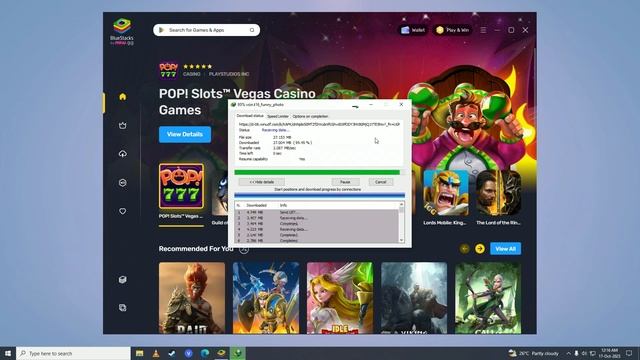Open the checkmark app icon on taskbar

172,353
